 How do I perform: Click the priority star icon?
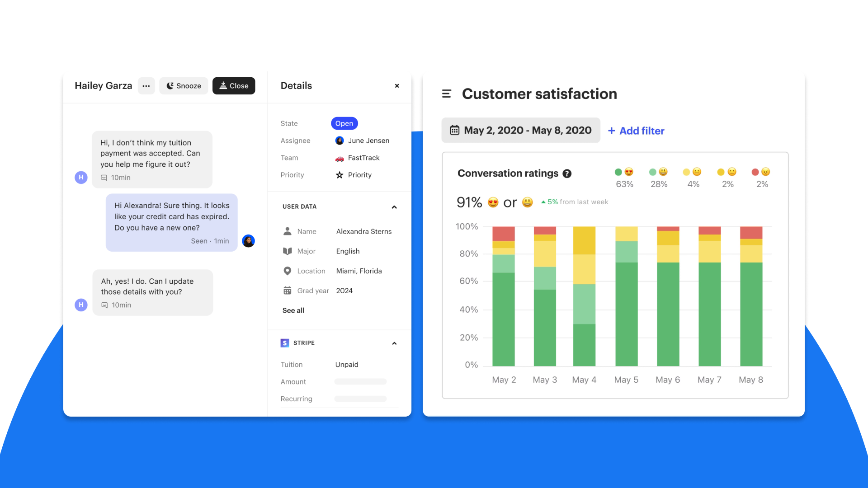[x=339, y=174]
